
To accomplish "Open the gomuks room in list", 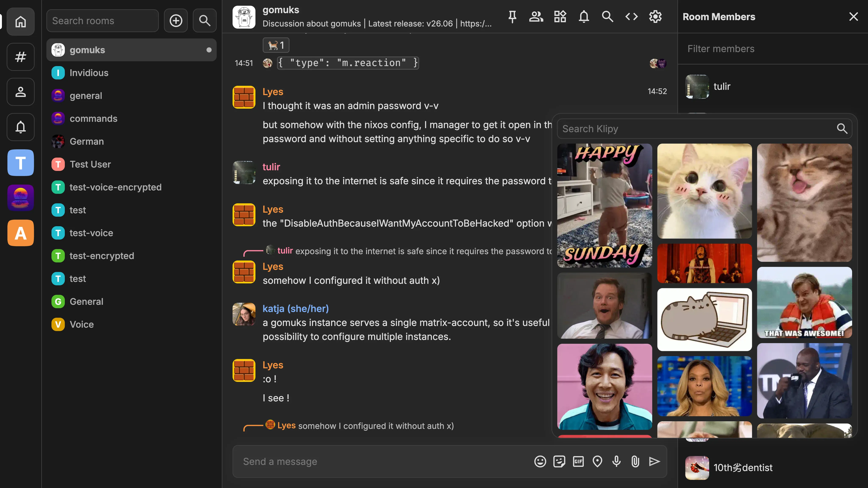I will click(x=131, y=50).
